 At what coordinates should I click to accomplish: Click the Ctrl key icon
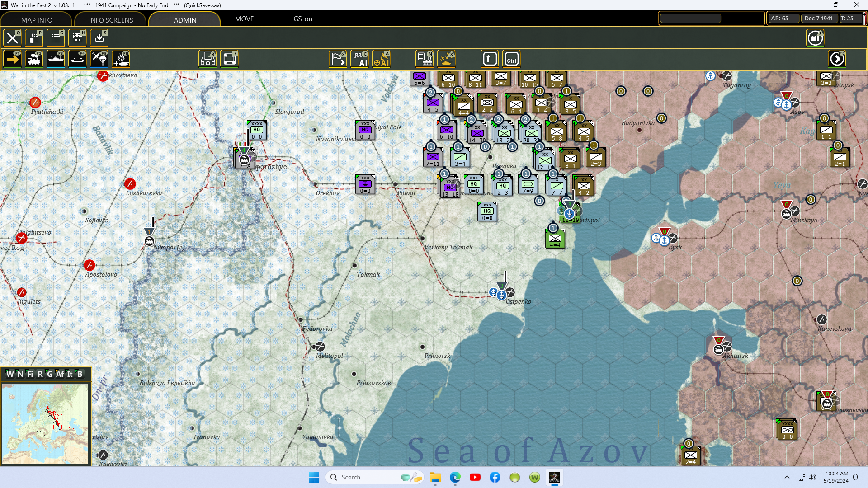pyautogui.click(x=512, y=59)
